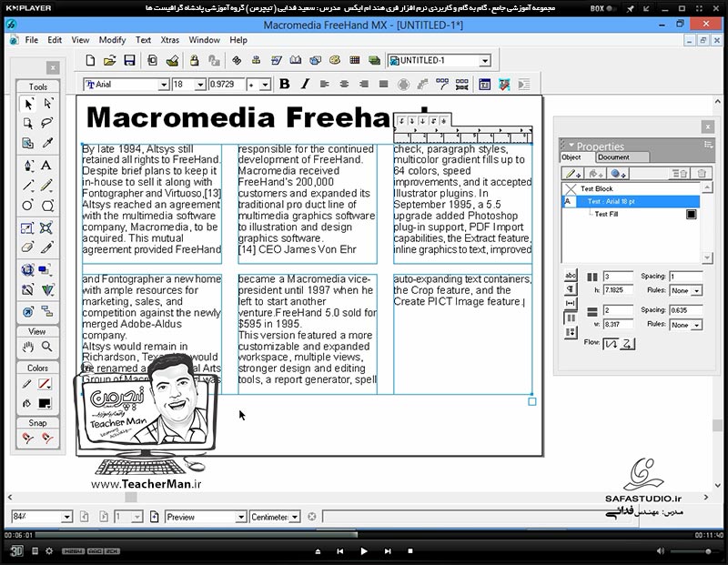Screen dimensions: 728x565
Task: Click the Lock object icon
Action: click(194, 60)
